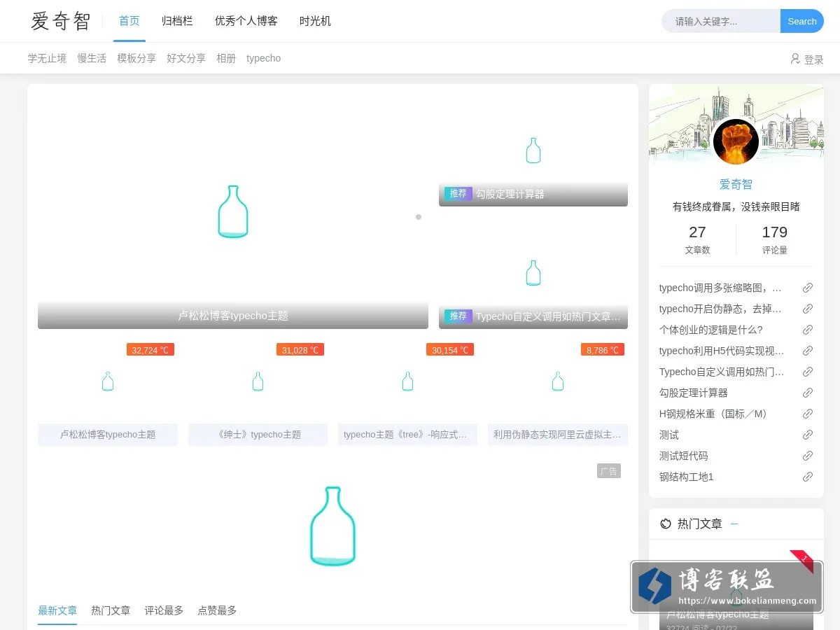Open 利用伪静态实现阿里云虚拟主 card

pyautogui.click(x=558, y=393)
